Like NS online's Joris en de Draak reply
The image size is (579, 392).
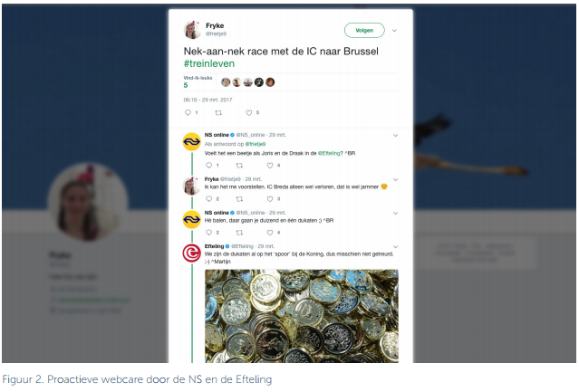tap(270, 165)
